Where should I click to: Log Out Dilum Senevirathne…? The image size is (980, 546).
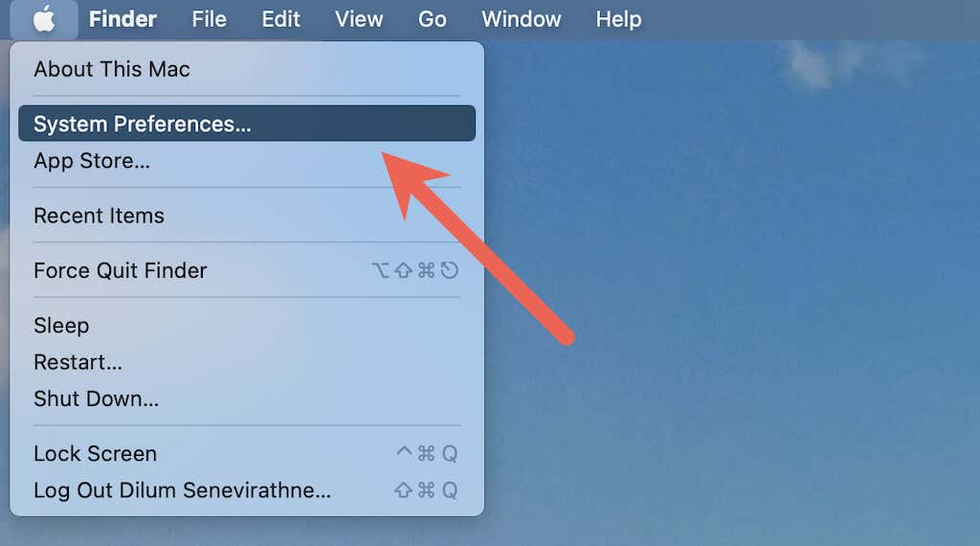[x=247, y=489]
